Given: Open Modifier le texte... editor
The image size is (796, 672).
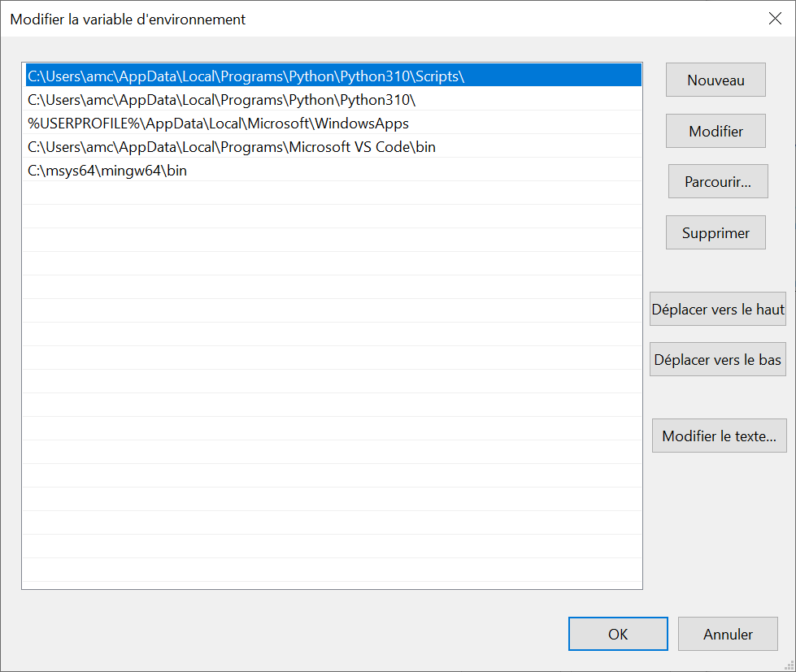Looking at the screenshot, I should click(x=720, y=436).
